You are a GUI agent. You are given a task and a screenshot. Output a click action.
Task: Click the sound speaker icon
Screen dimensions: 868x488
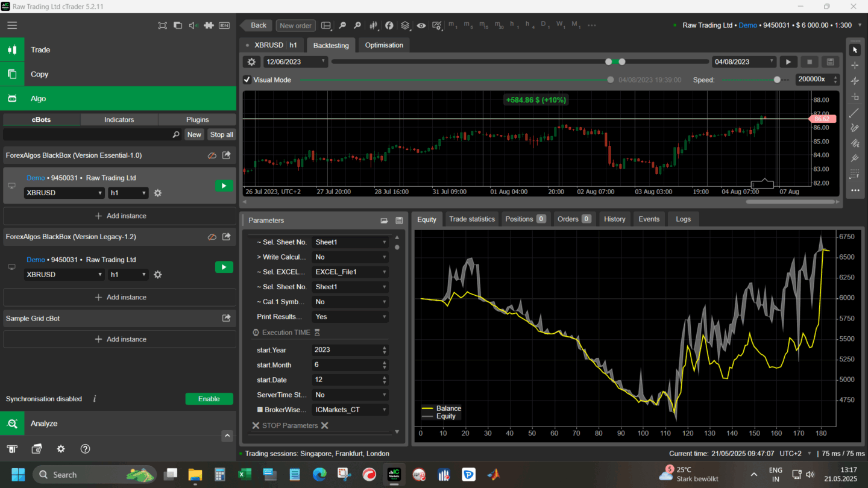click(193, 25)
